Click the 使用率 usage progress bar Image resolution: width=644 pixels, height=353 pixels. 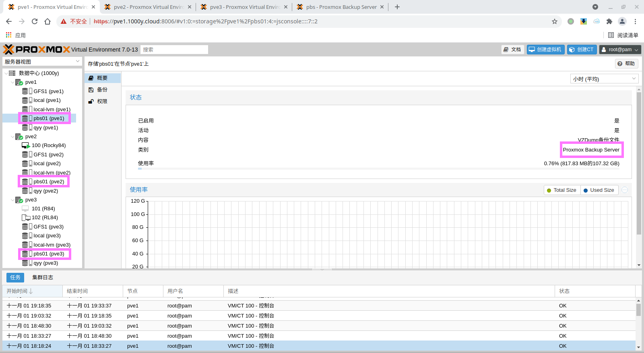[378, 169]
